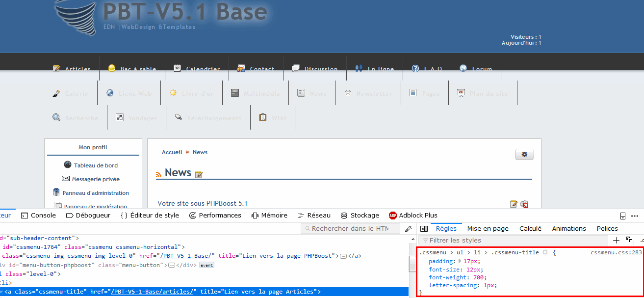Switch to the Console tab
This screenshot has height=298, width=644.
coord(38,216)
